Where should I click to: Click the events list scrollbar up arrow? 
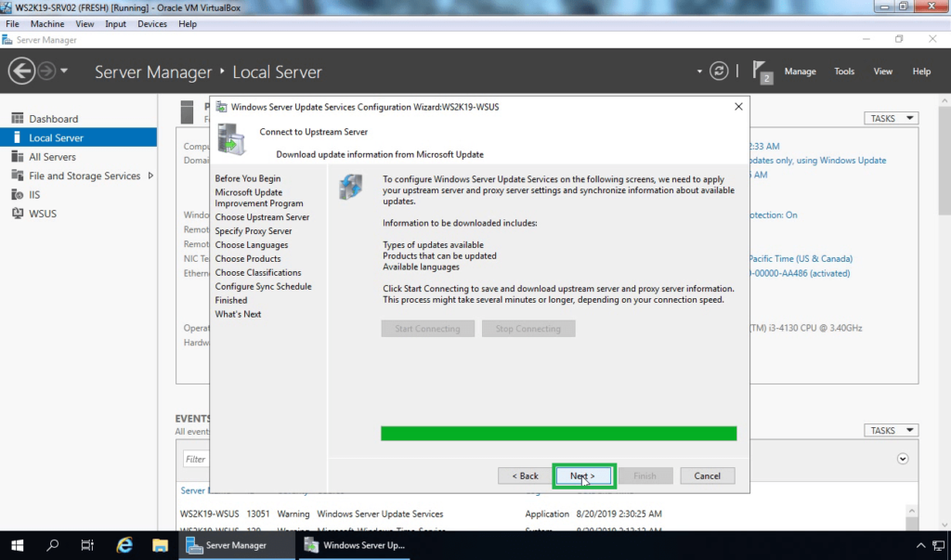coord(911,510)
